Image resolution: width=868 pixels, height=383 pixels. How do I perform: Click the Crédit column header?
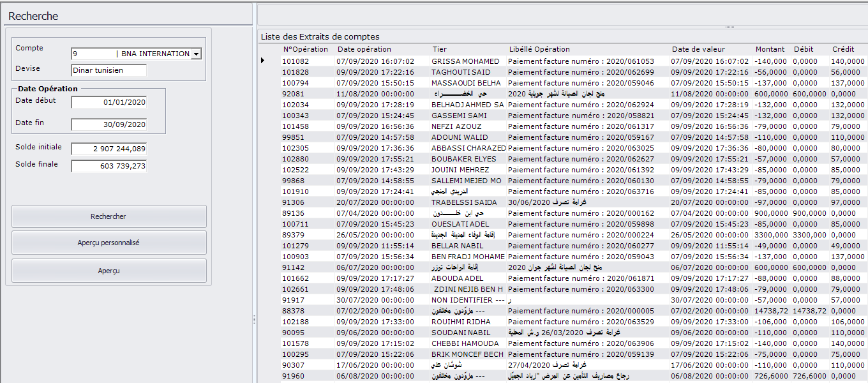coord(843,49)
